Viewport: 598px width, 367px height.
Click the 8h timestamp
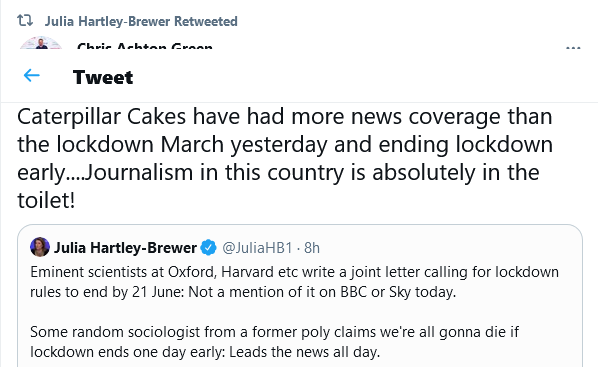coord(312,248)
